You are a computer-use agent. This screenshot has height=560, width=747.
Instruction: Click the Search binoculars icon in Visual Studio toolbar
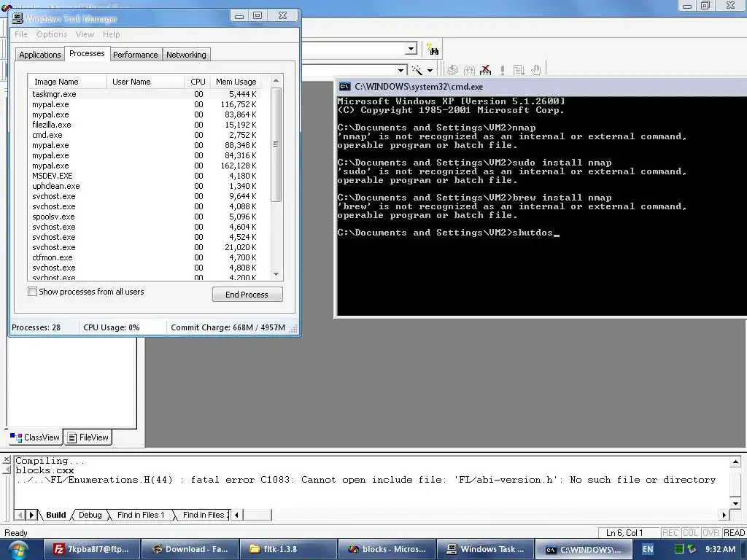pyautogui.click(x=433, y=49)
